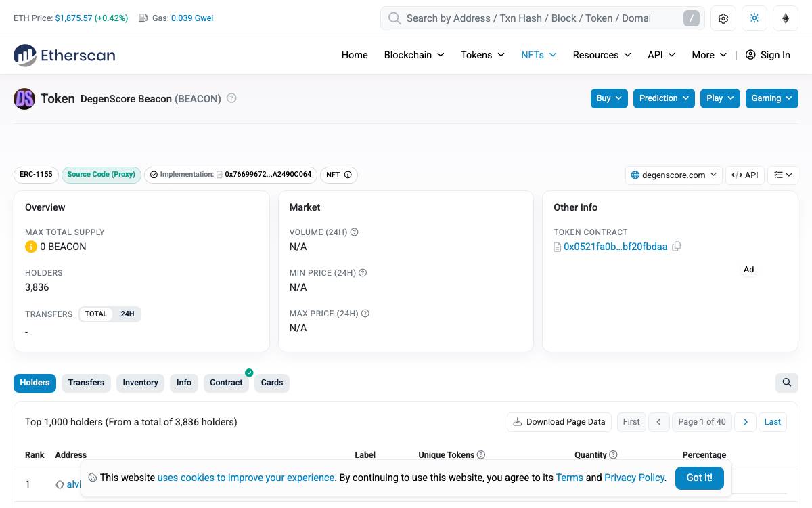Open the Prediction dropdown
The height and width of the screenshot is (508, 812).
(664, 98)
